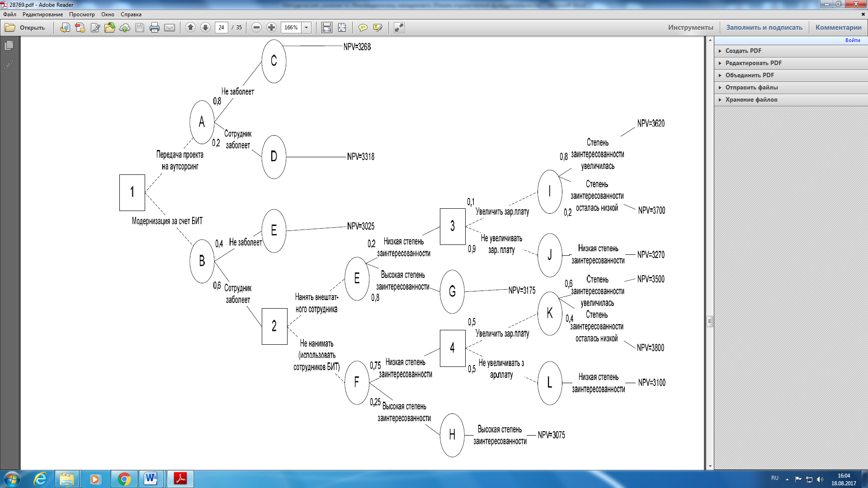Open the Файл menu
Viewport: 868px width, 488px height.
[9, 14]
